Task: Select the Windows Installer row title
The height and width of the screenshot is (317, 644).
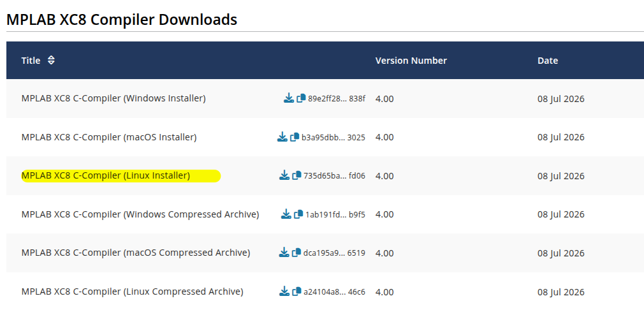Action: tap(113, 99)
